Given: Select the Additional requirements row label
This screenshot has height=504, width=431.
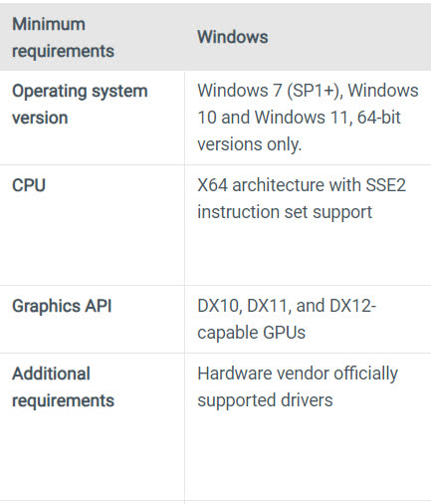Looking at the screenshot, I should 63,387.
